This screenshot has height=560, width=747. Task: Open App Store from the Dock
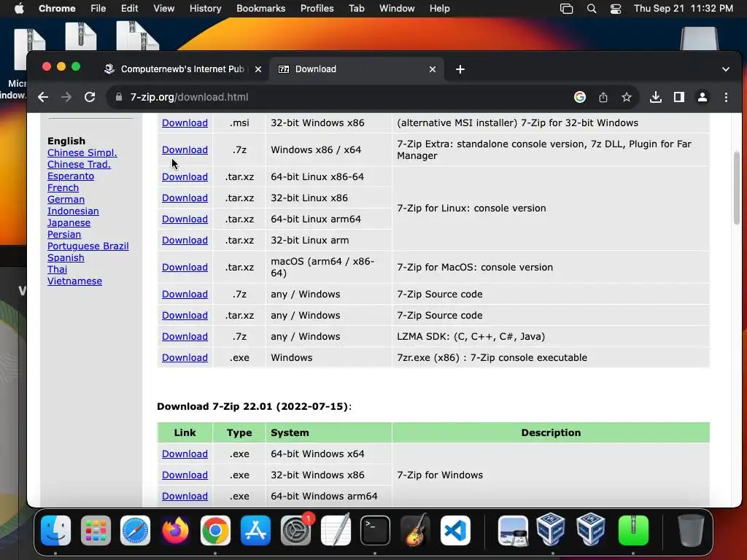click(255, 530)
